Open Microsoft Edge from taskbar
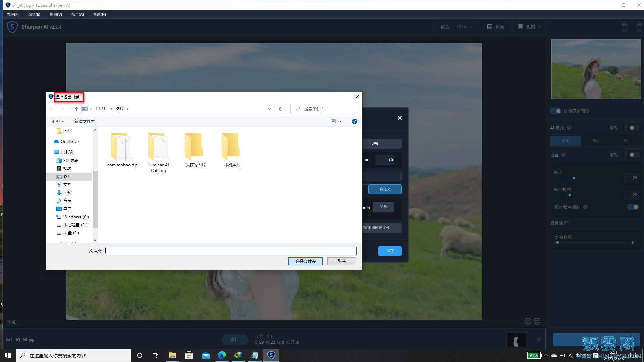 pyautogui.click(x=222, y=355)
